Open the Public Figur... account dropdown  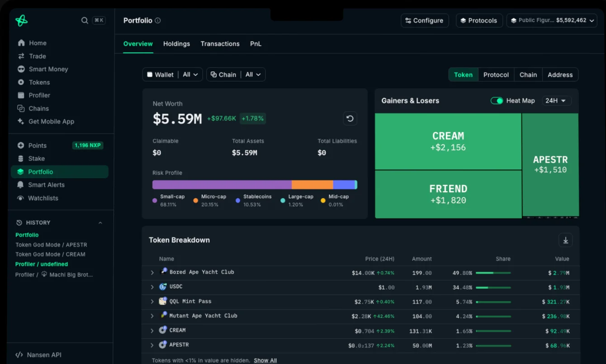[552, 20]
